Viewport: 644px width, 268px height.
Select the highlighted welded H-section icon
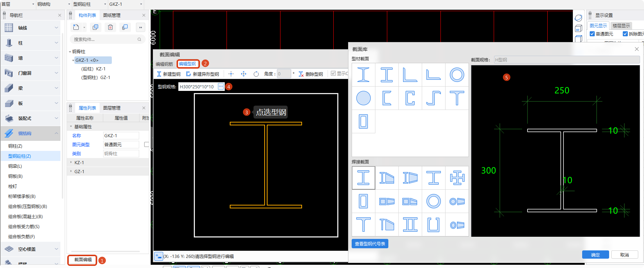pos(363,178)
